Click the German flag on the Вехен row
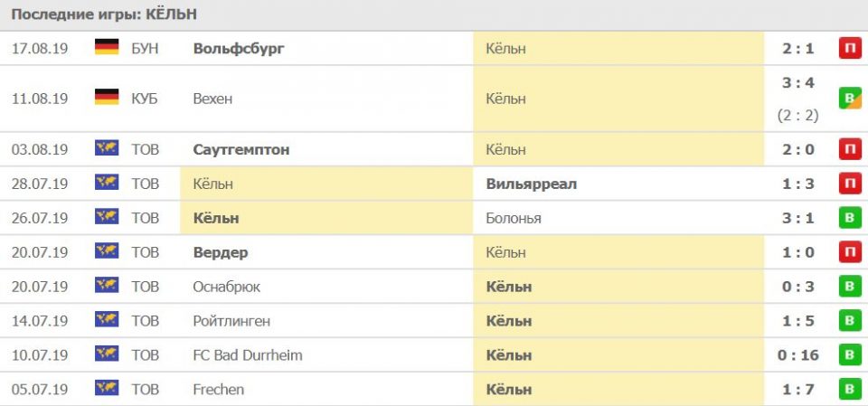 tap(107, 98)
